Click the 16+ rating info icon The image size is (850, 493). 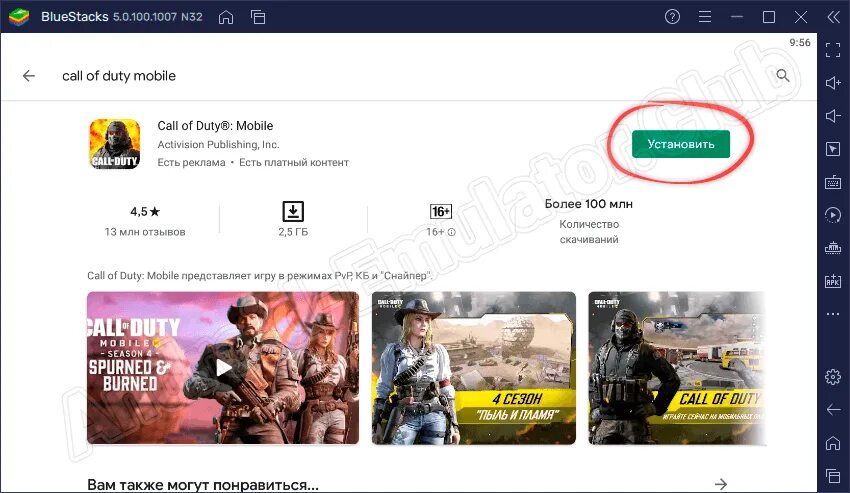click(452, 232)
